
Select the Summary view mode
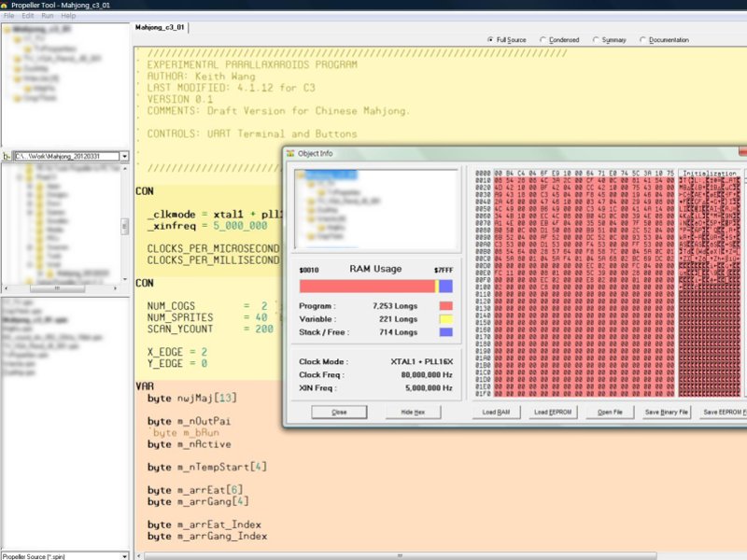coord(610,40)
